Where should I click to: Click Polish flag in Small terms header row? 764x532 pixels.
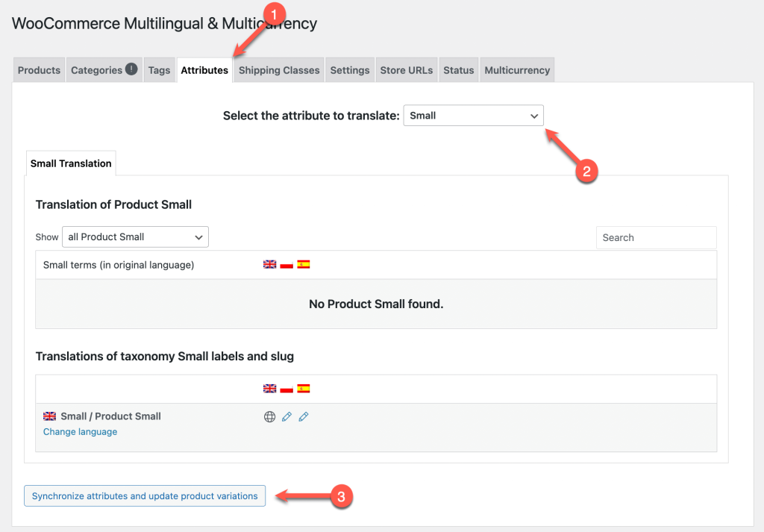286,265
